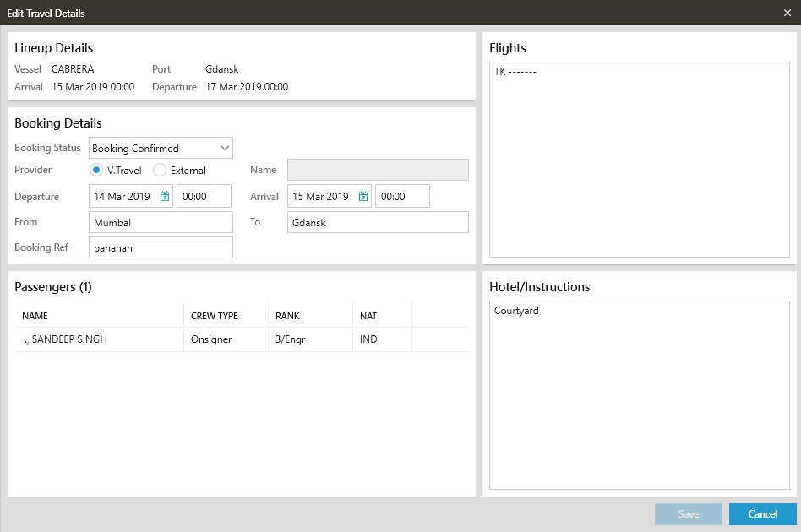
Task: Focus the Booking Ref input field
Action: click(161, 248)
